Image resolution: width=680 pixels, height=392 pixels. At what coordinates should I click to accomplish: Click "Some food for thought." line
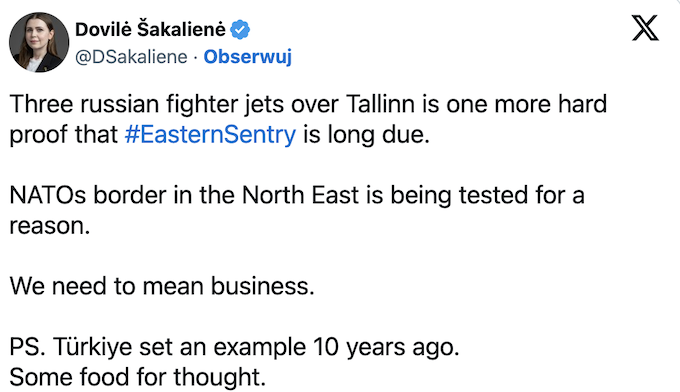click(137, 376)
